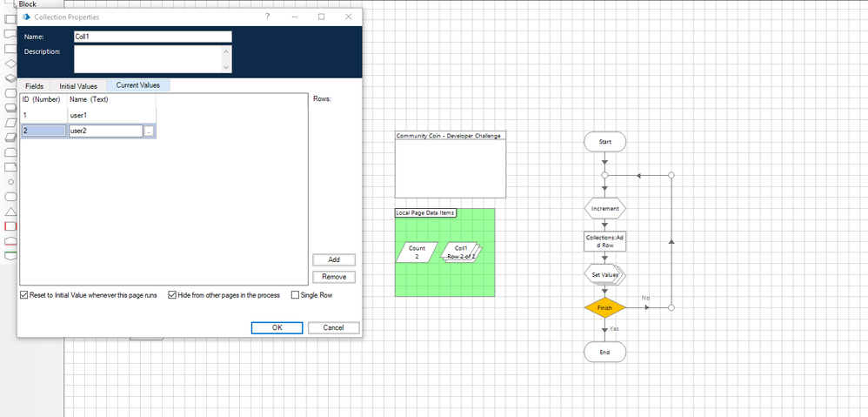Click the Add row button
The height and width of the screenshot is (417, 868).
pyautogui.click(x=334, y=259)
